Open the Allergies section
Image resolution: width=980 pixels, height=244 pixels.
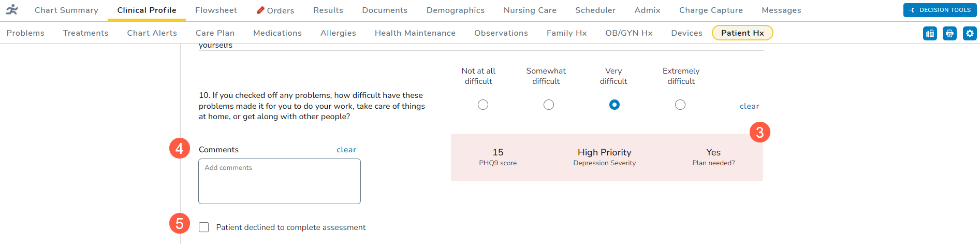(338, 33)
